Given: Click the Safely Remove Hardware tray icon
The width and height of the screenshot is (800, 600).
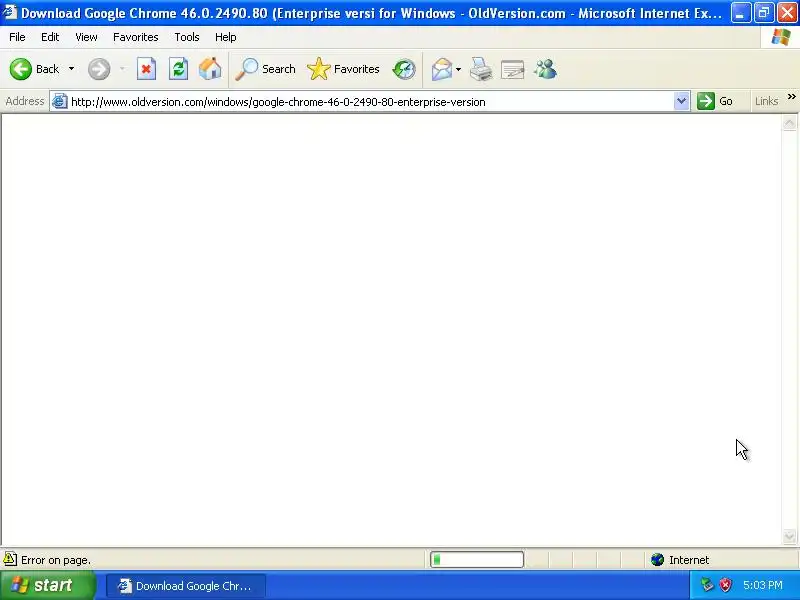Looking at the screenshot, I should click(707, 585).
